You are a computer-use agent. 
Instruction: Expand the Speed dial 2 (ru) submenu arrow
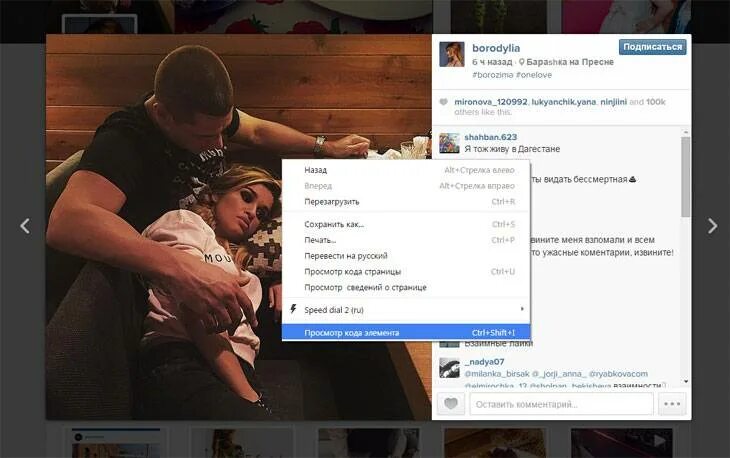(522, 309)
